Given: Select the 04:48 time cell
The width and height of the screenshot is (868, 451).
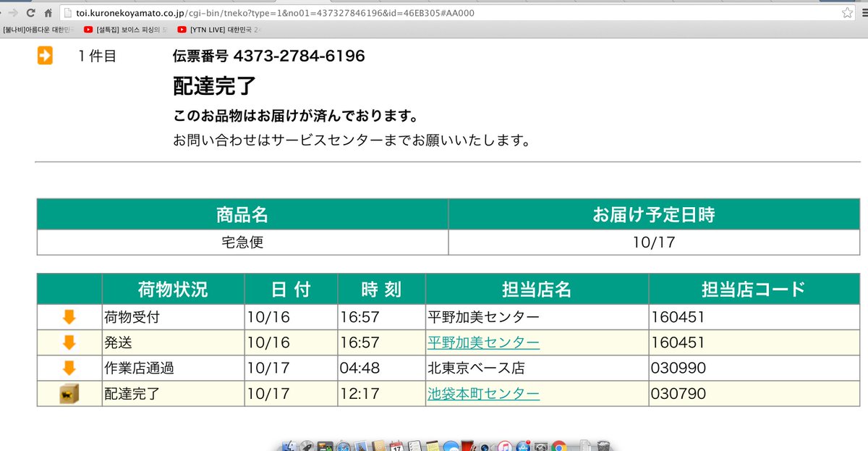Looking at the screenshot, I should (x=381, y=368).
